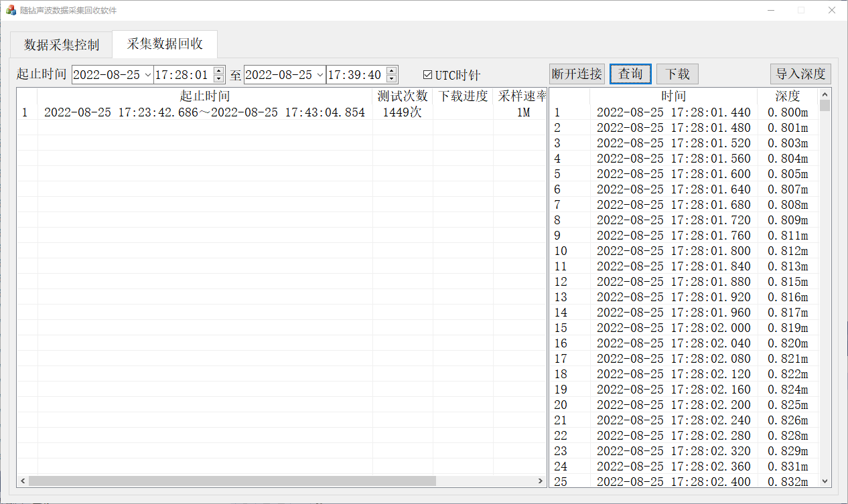Click the start time field 17:28:01
The width and height of the screenshot is (848, 504).
(182, 75)
